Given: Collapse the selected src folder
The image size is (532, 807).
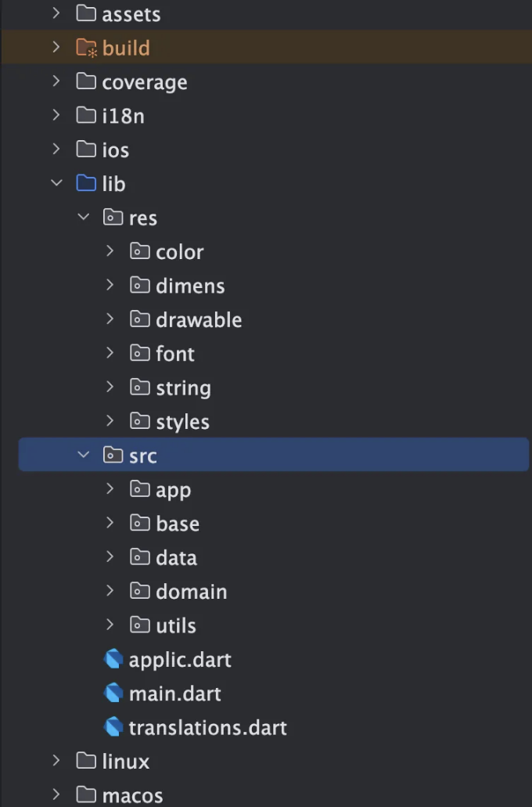Looking at the screenshot, I should (84, 455).
